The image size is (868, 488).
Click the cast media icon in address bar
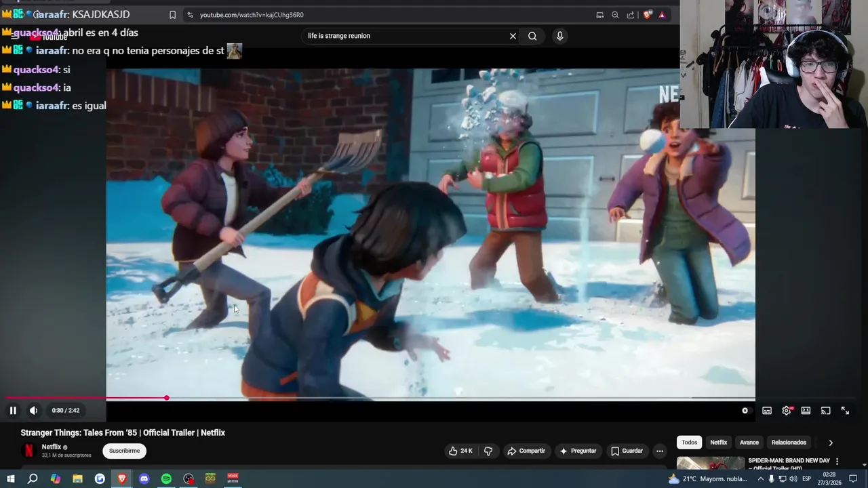point(600,15)
